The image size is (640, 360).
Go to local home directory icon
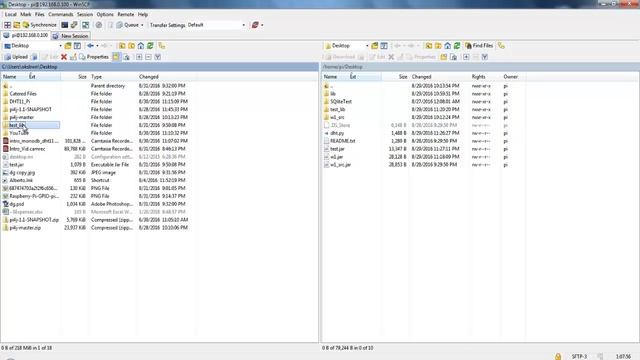click(x=141, y=46)
